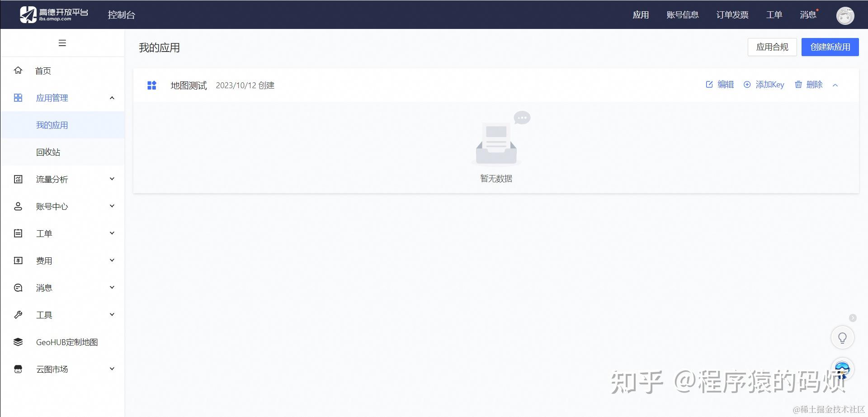Click the 账号中心 account center icon

coord(18,206)
